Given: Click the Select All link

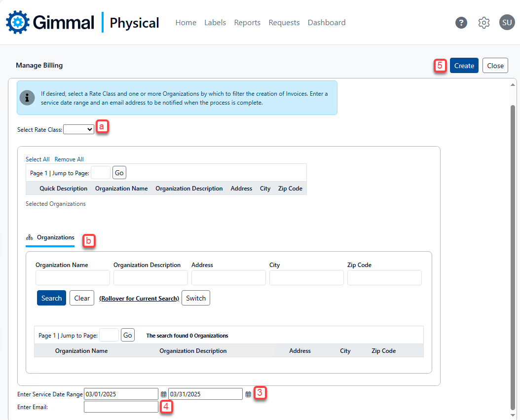Looking at the screenshot, I should pos(37,159).
